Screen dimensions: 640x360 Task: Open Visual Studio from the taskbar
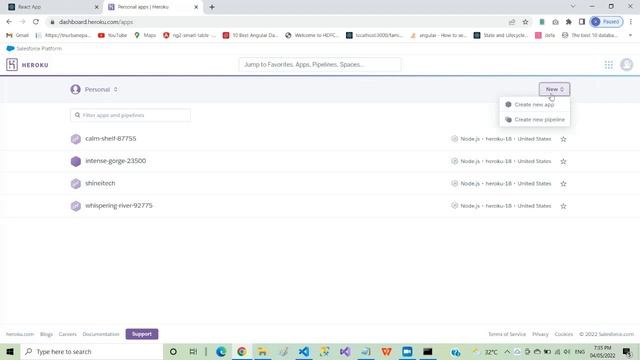(x=345, y=351)
